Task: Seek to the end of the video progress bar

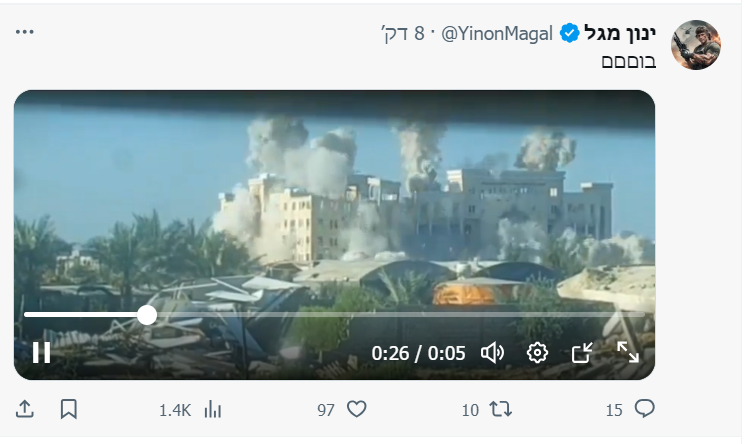Action: pos(641,315)
